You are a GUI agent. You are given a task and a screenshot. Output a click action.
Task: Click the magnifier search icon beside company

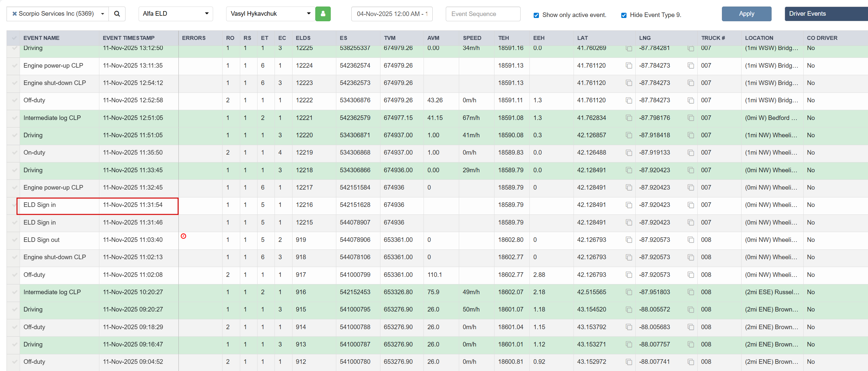point(117,14)
